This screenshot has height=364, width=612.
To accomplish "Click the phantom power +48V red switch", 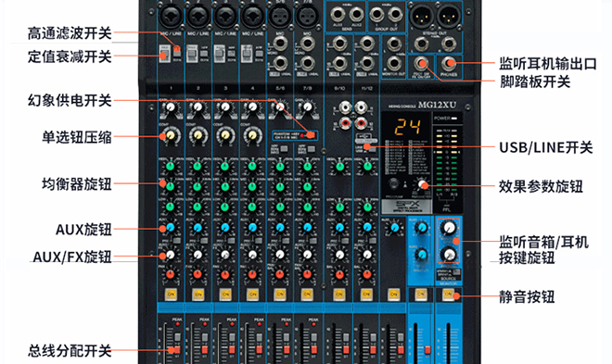I will (311, 135).
